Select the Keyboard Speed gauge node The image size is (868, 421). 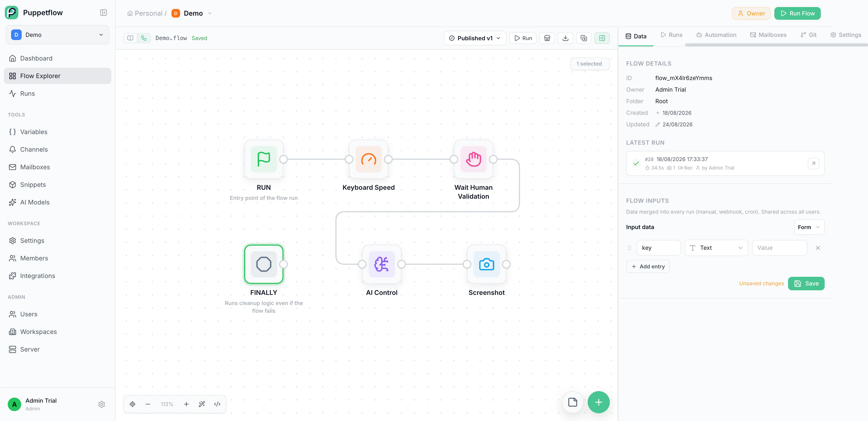(368, 159)
